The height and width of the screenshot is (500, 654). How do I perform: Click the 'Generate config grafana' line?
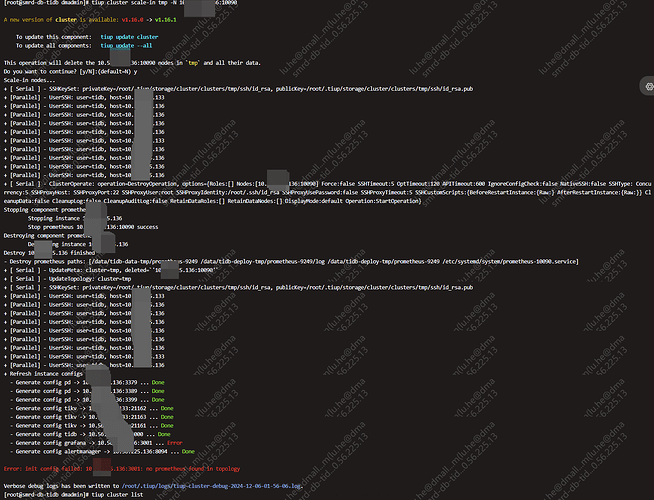(96, 443)
